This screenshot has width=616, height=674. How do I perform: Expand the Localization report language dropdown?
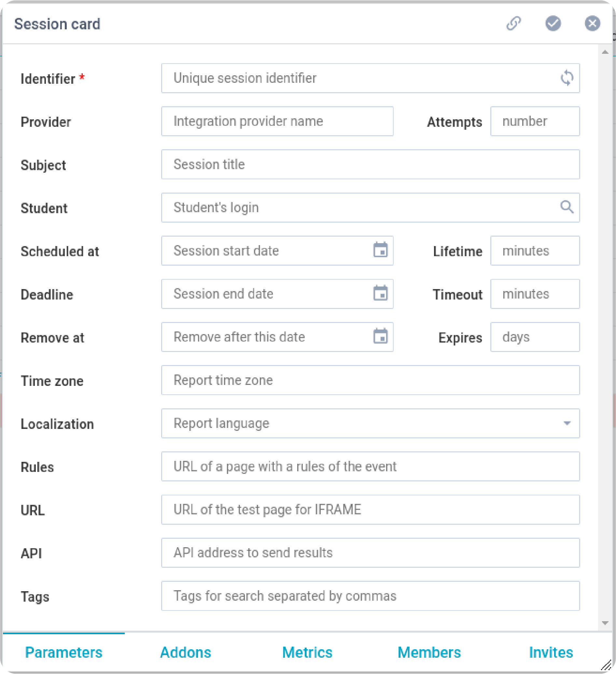click(x=567, y=423)
